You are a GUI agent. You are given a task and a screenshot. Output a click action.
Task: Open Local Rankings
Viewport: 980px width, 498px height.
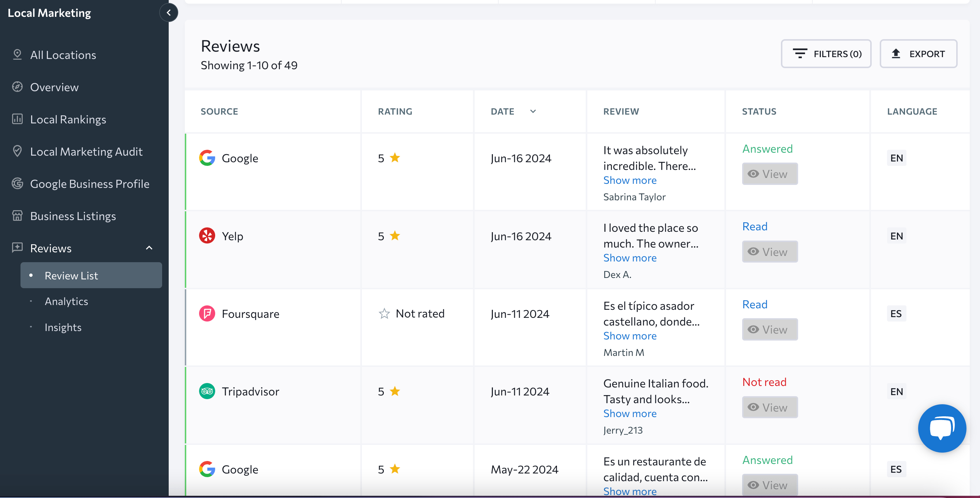pos(68,119)
